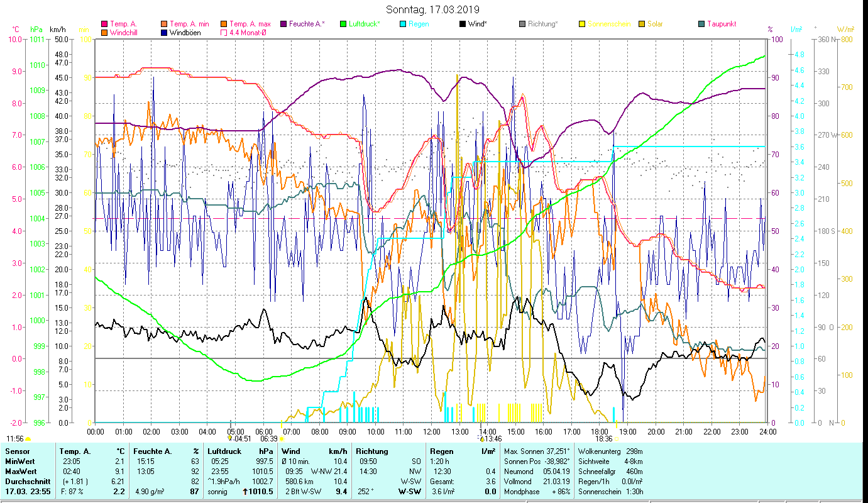Click the 'Max. Sonnen' value '37,251°'
The width and height of the screenshot is (868, 503).
[557, 451]
